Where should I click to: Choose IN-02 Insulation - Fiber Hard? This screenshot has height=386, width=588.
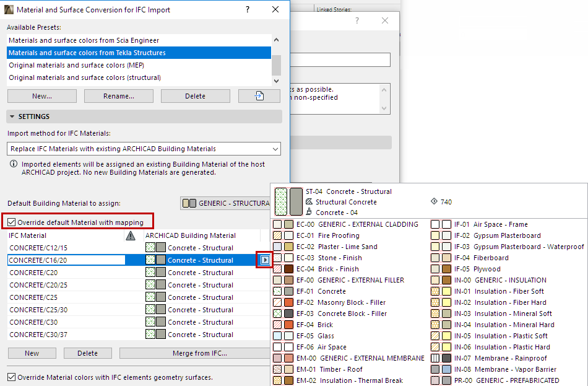coord(489,302)
